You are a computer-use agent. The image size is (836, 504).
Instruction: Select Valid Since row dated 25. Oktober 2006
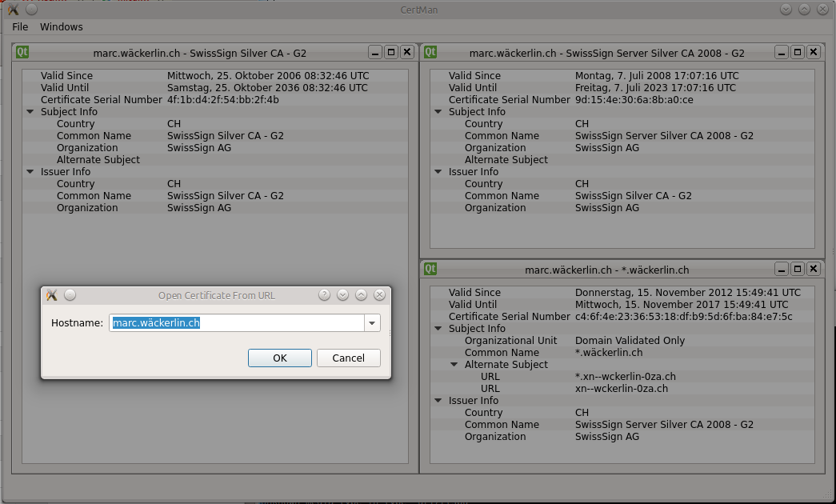coord(215,76)
